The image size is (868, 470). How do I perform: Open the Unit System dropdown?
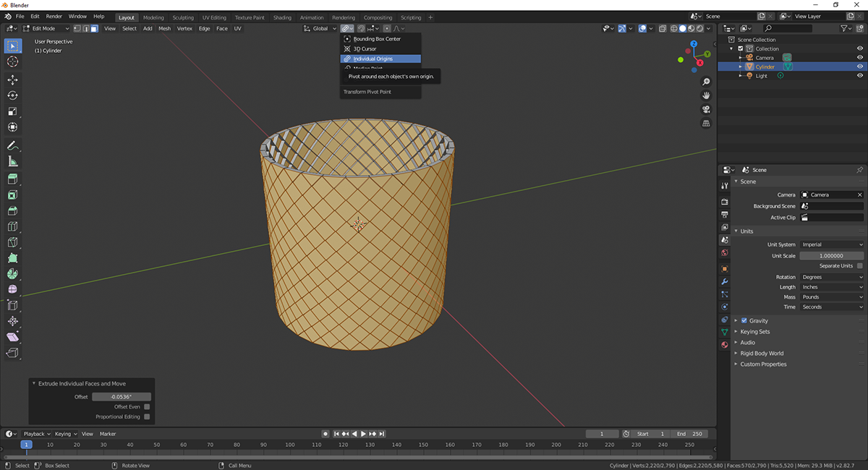pyautogui.click(x=831, y=244)
